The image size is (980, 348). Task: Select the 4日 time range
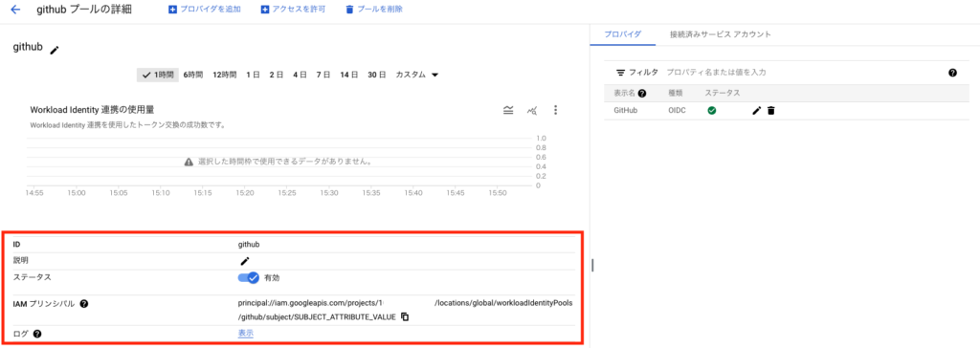pyautogui.click(x=300, y=75)
